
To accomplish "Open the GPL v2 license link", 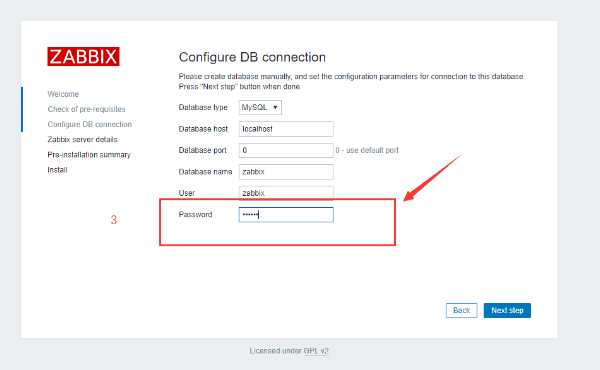I will pos(316,350).
